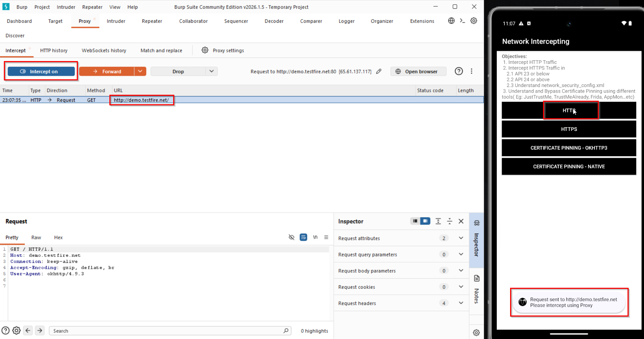Click the pencil icon to edit the target

379,71
